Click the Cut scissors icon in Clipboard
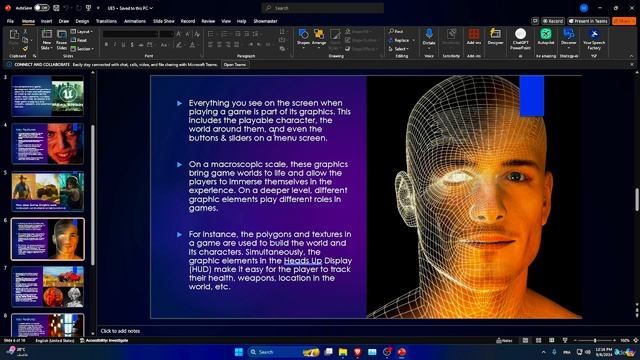The width and height of the screenshot is (640, 360). [x=25, y=32]
